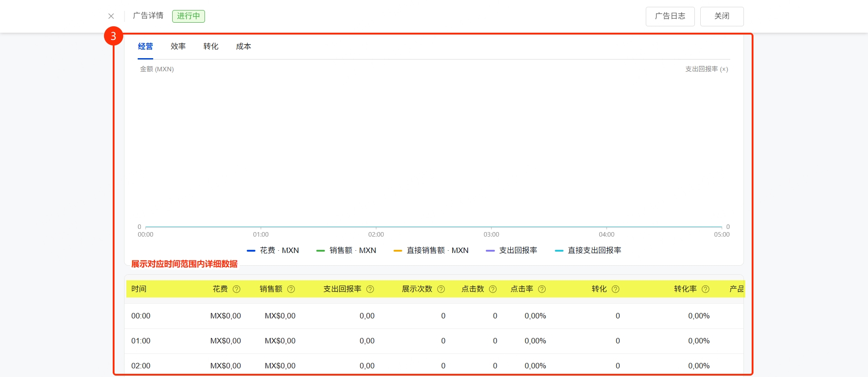The width and height of the screenshot is (868, 377).
Task: Click the 03:00 chart axis label
Action: [x=491, y=234]
